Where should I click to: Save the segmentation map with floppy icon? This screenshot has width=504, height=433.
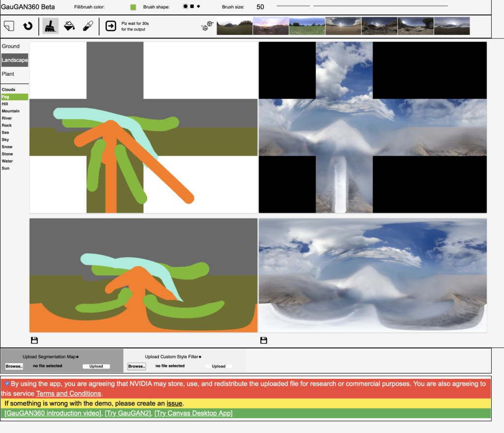[34, 340]
